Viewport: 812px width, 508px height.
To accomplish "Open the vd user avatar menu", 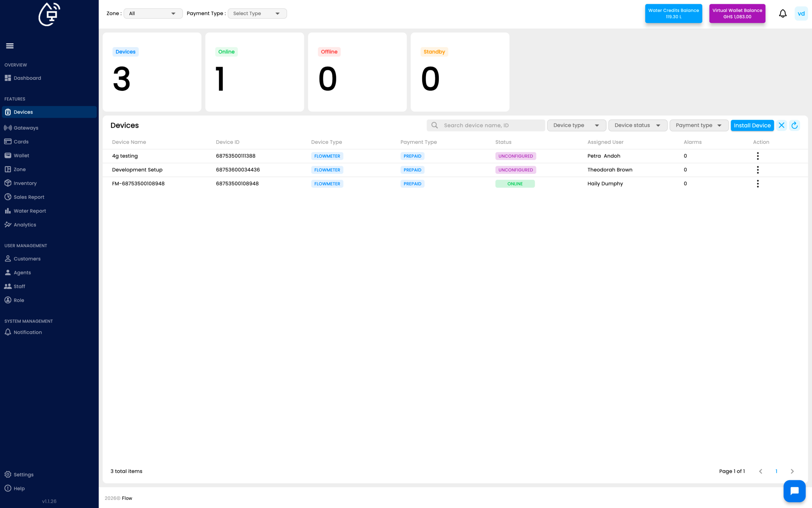I will click(801, 14).
